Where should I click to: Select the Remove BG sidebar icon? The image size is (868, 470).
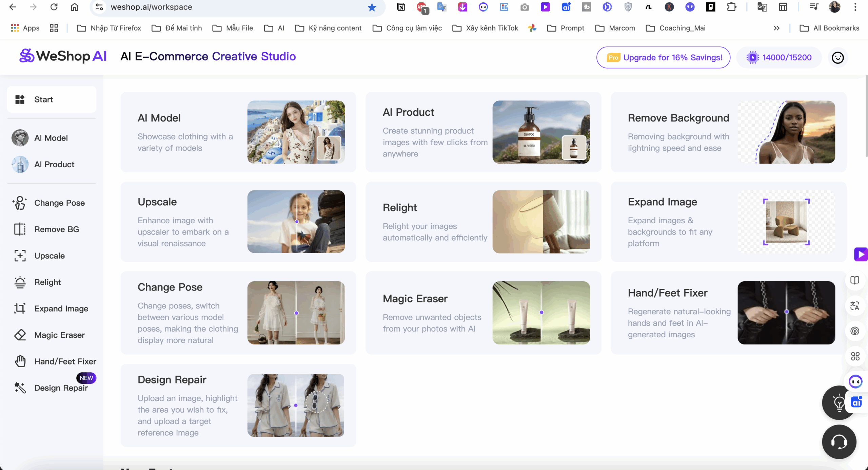pos(20,229)
